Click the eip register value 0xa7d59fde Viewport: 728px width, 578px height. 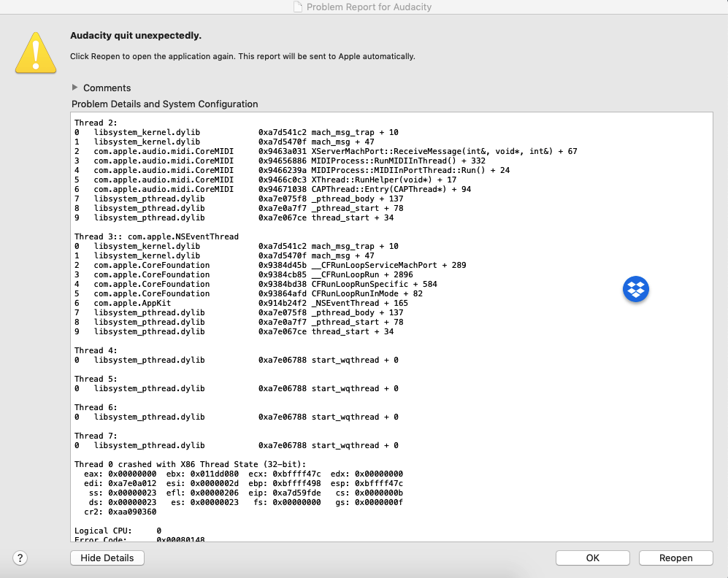(x=296, y=493)
